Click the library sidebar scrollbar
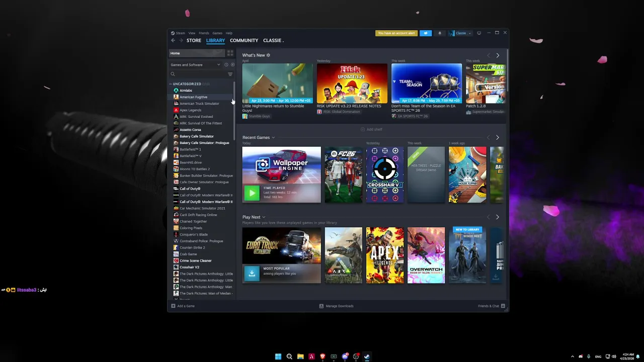Image resolution: width=644 pixels, height=362 pixels. pyautogui.click(x=234, y=111)
